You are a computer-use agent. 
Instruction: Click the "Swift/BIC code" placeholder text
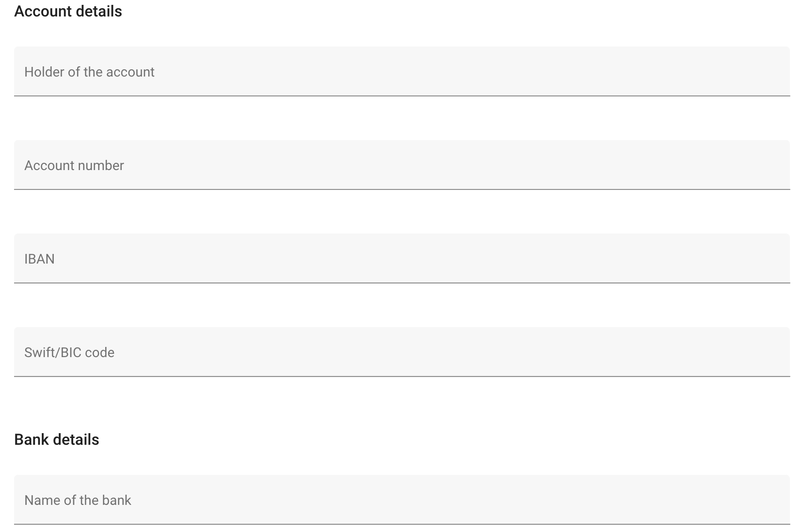pos(69,352)
